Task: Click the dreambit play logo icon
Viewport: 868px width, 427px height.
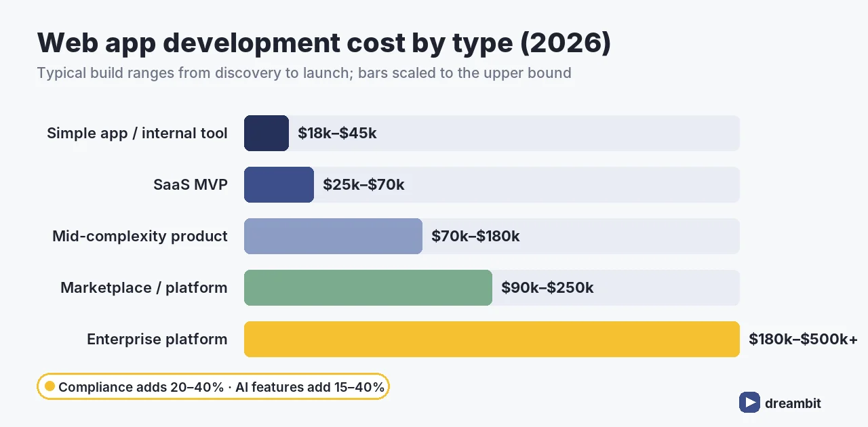Action: [749, 403]
